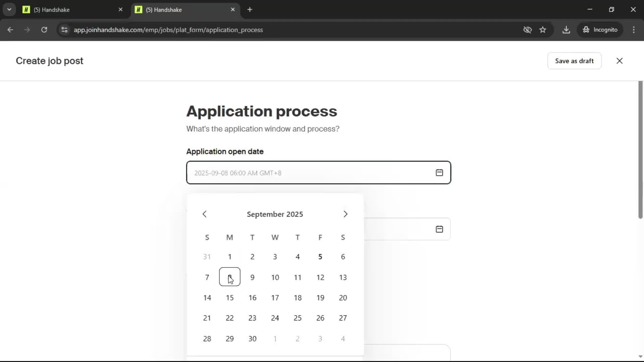Select September 28 in calendar
The image size is (644, 362).
[207, 339]
